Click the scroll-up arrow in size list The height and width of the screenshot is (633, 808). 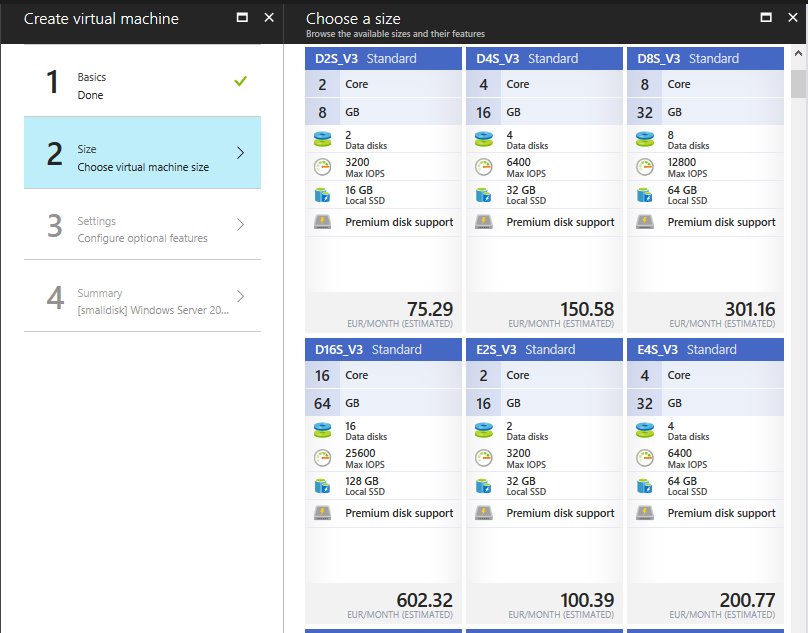coord(798,53)
